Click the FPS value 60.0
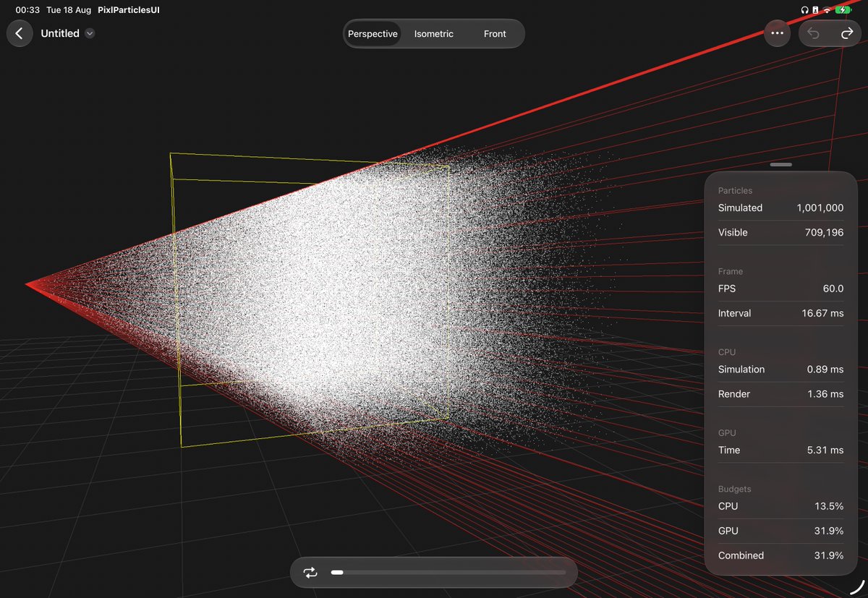The image size is (868, 598). [x=833, y=289]
